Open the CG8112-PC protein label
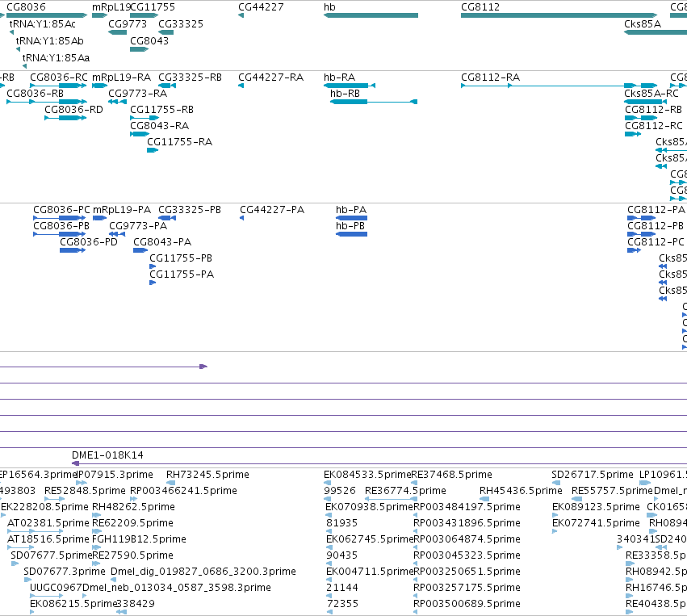This screenshot has height=616, width=687. 656,242
